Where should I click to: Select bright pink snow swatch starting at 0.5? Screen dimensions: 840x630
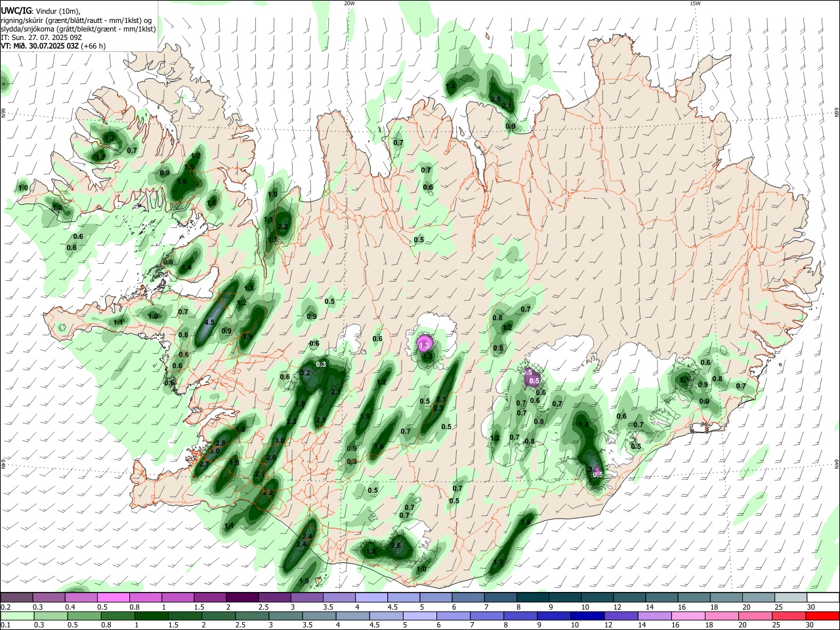[x=113, y=597]
